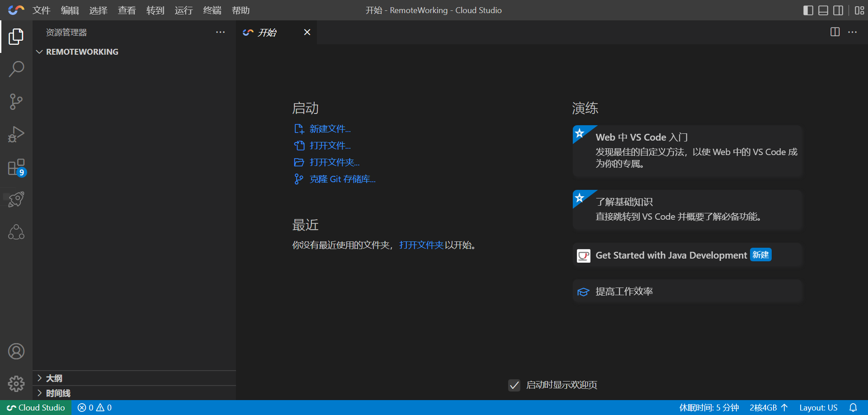Click Layout: US status entry
Viewport: 868px width, 415px height.
818,408
